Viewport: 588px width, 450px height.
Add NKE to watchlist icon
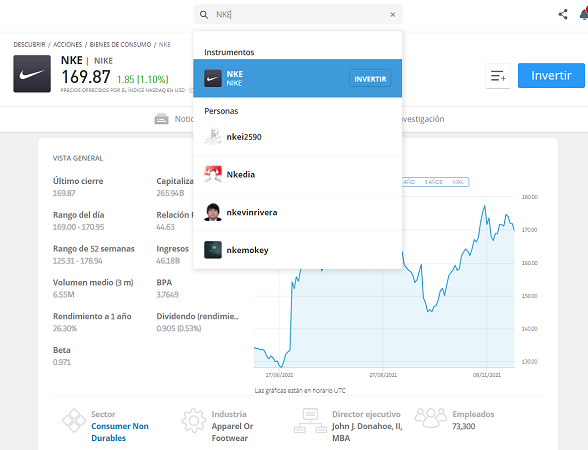tap(498, 76)
